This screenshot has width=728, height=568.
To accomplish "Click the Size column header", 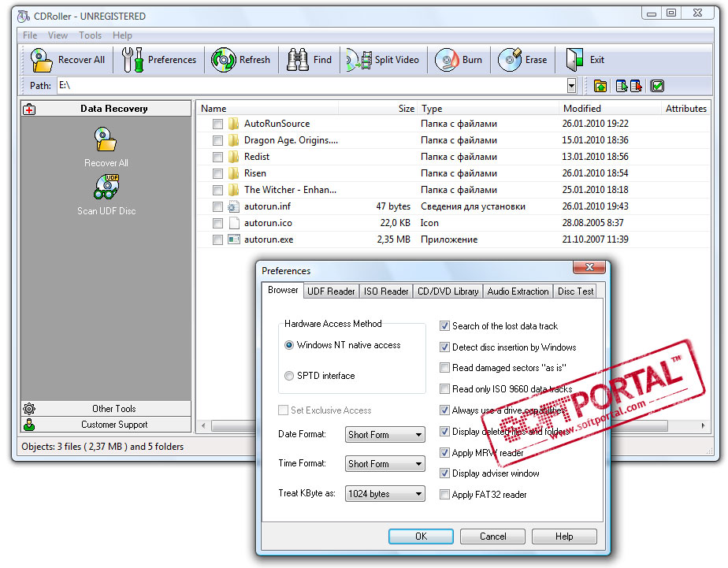I will 378,109.
